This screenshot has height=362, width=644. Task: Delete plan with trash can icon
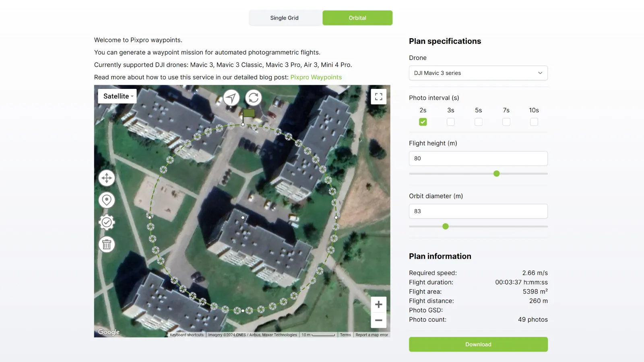[x=107, y=244]
